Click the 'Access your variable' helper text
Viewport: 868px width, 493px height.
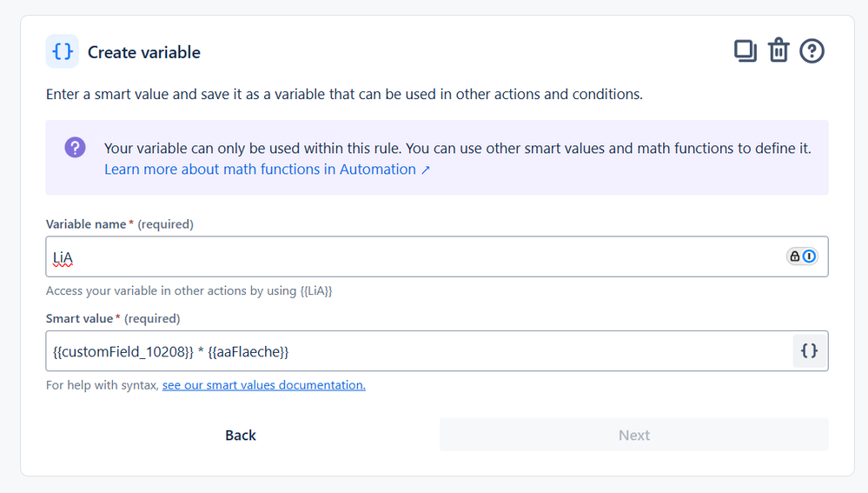(189, 291)
